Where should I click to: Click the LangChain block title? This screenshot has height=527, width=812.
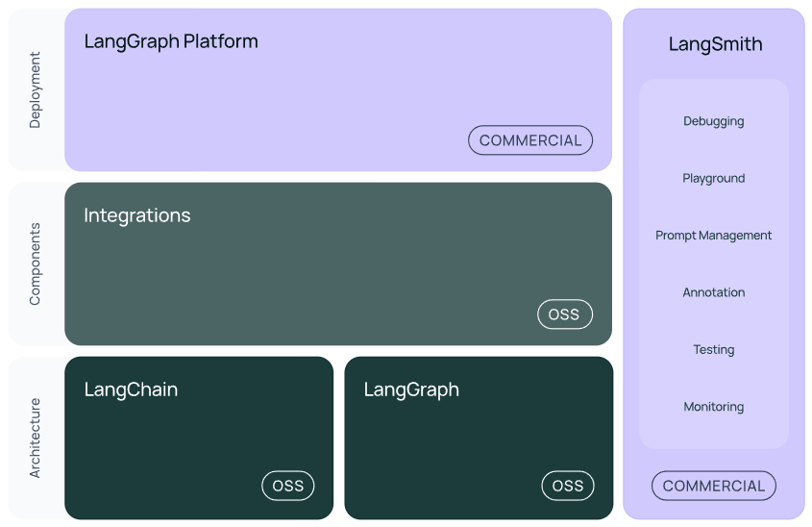coord(131,389)
